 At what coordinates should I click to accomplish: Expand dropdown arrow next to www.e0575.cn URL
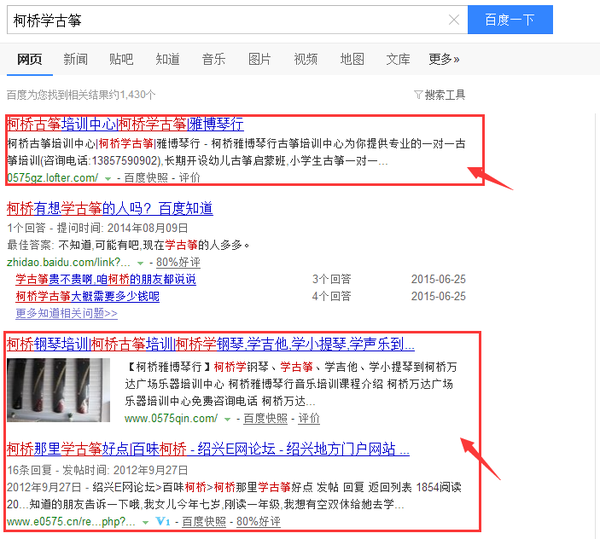145,522
